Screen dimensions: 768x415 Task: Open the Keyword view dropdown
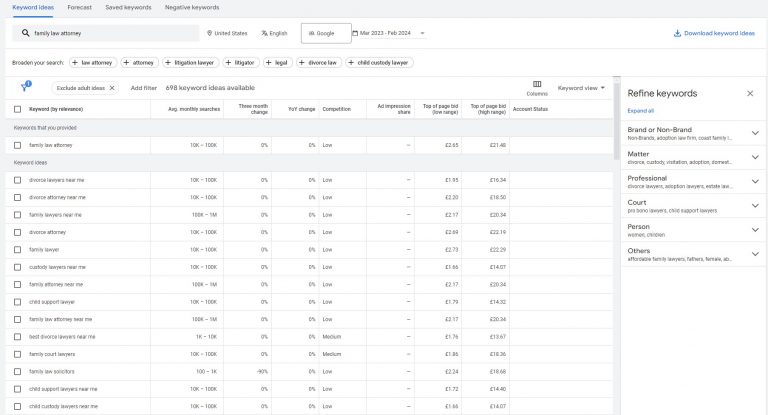581,88
